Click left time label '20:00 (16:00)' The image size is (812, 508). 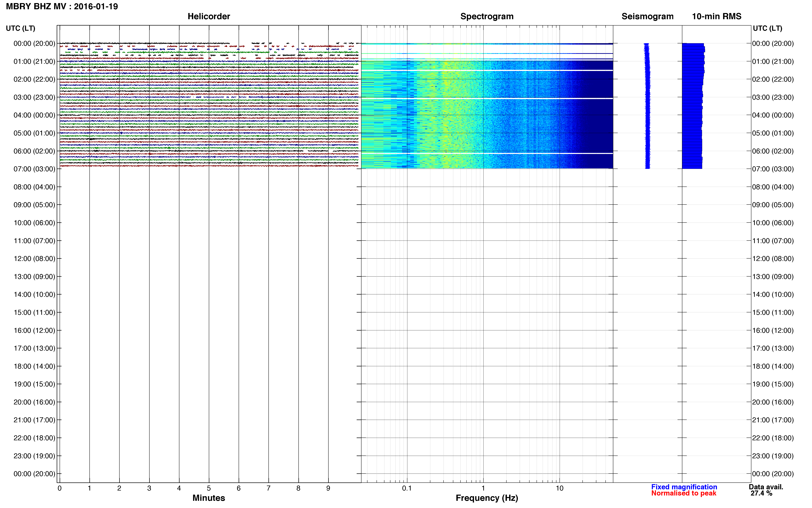[x=34, y=402]
